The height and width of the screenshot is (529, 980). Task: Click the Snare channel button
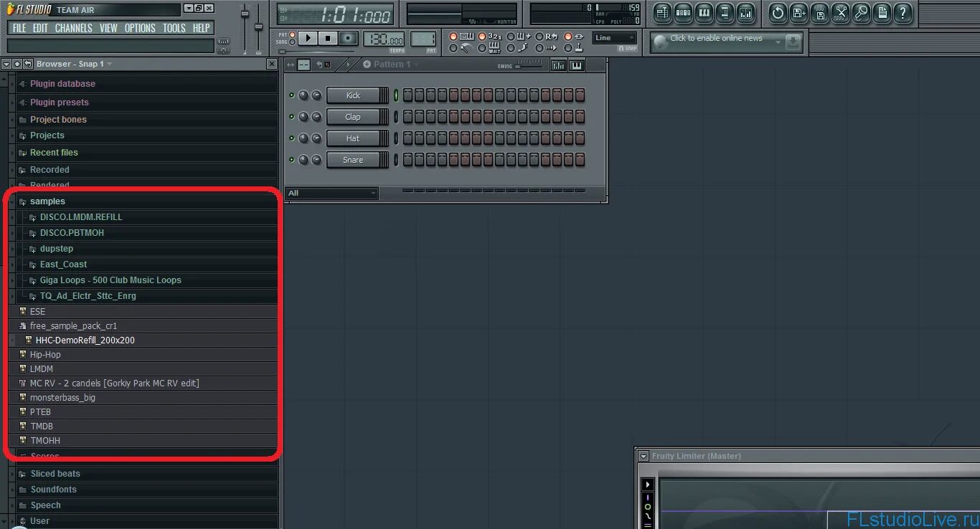(353, 160)
